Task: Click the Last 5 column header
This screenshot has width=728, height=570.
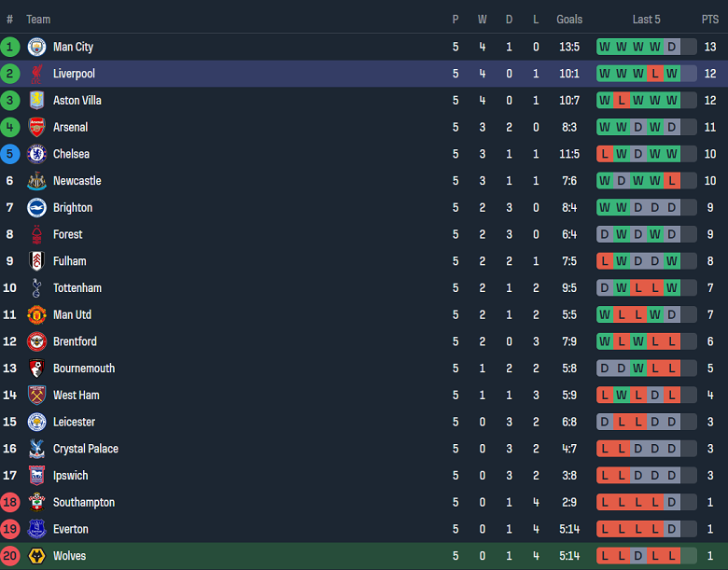Action: click(646, 19)
